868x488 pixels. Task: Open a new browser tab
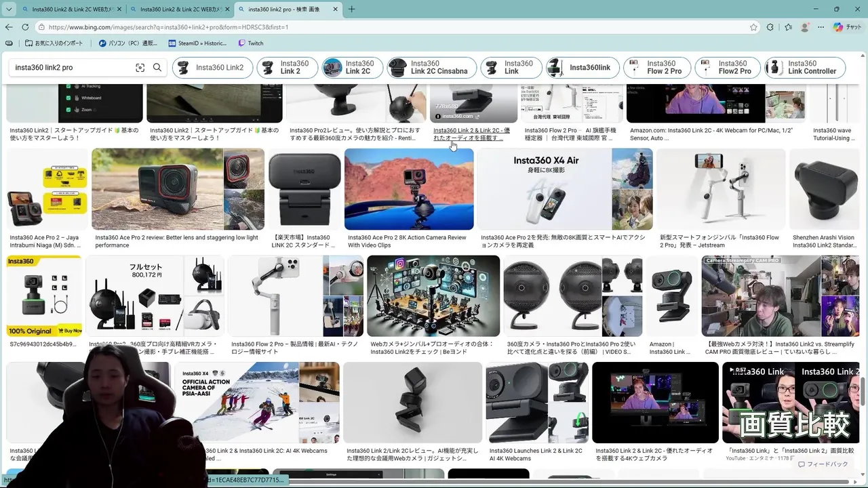click(x=351, y=9)
